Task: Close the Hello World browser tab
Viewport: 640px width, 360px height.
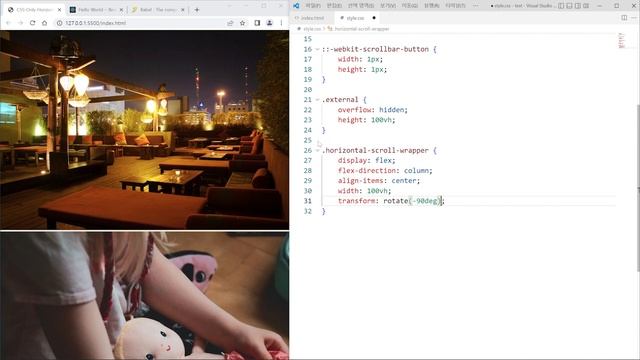Action: [x=121, y=9]
